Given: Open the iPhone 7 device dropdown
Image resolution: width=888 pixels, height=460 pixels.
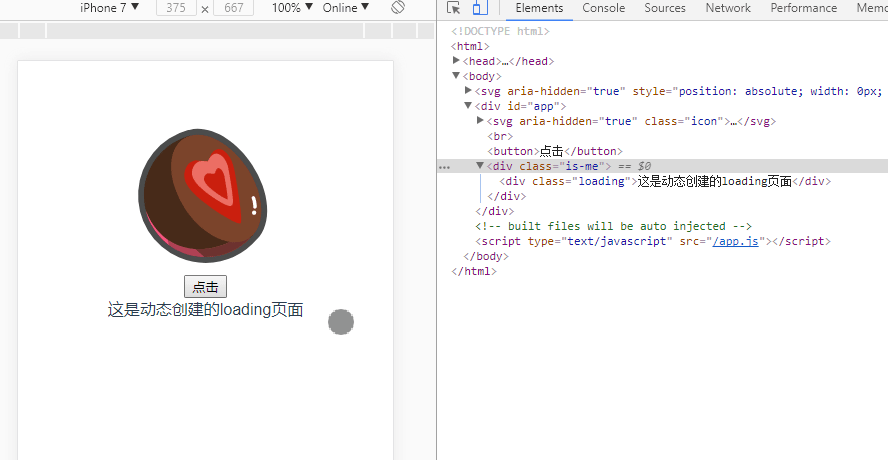Looking at the screenshot, I should click(x=109, y=7).
